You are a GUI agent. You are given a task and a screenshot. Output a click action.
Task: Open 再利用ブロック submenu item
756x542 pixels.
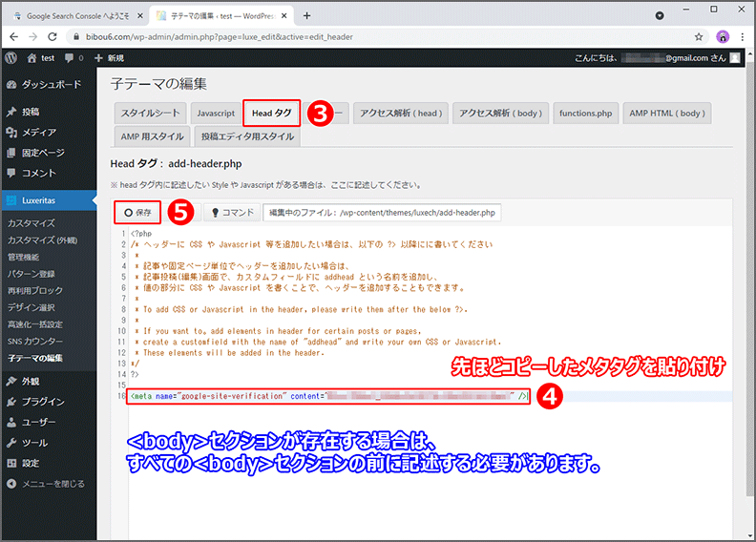pos(34,290)
